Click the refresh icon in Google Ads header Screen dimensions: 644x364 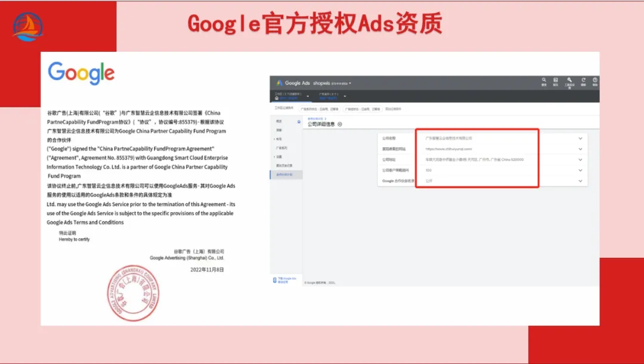click(x=583, y=80)
